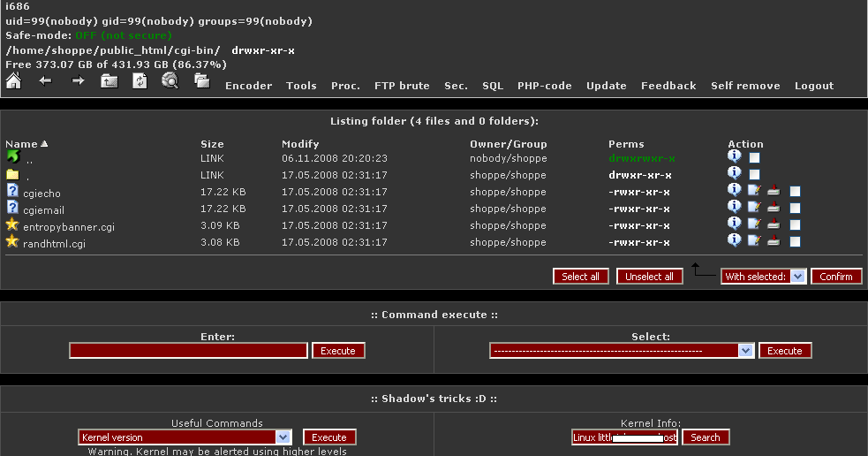Viewport: 868px width, 456px height.
Task: Download the entropybanner.cgi file
Action: click(774, 224)
